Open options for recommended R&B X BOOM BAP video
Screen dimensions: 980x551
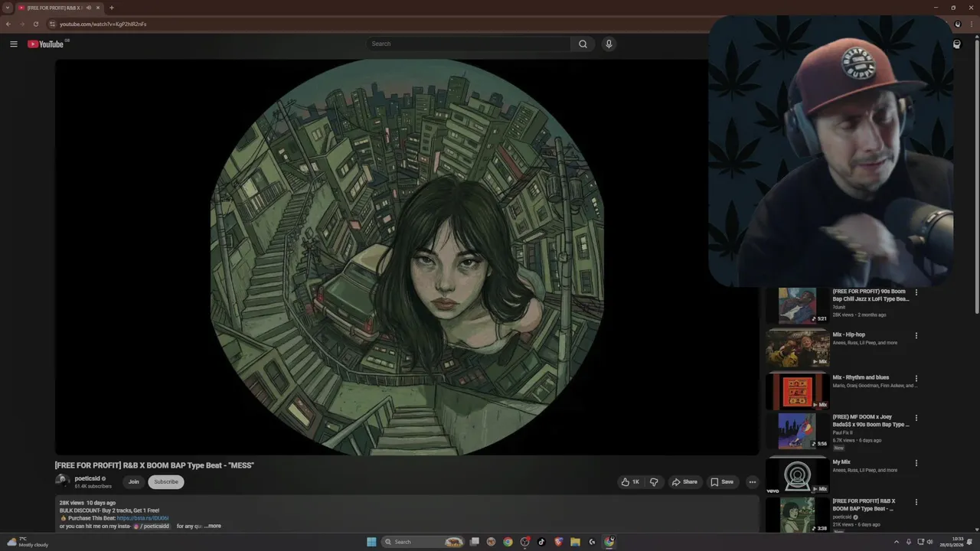click(x=916, y=502)
